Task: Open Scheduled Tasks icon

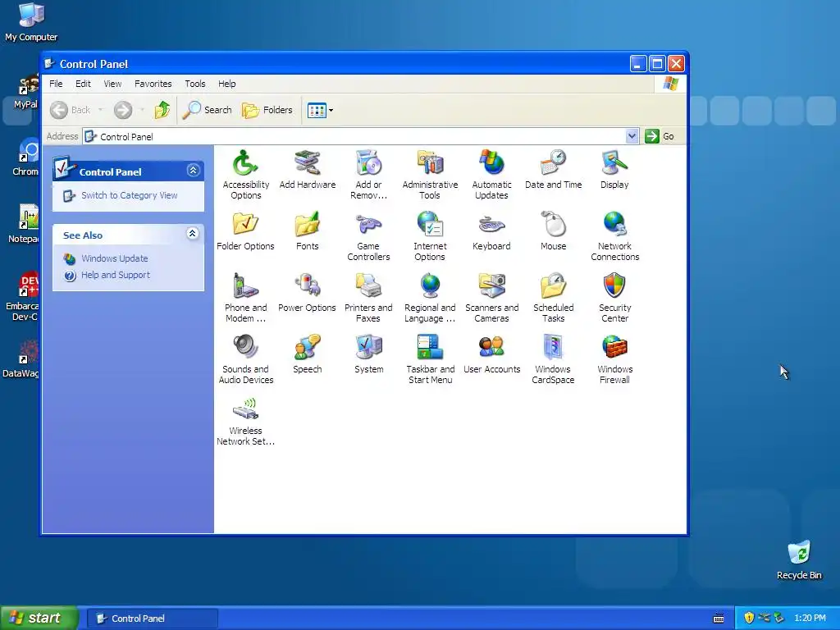Action: pyautogui.click(x=554, y=285)
